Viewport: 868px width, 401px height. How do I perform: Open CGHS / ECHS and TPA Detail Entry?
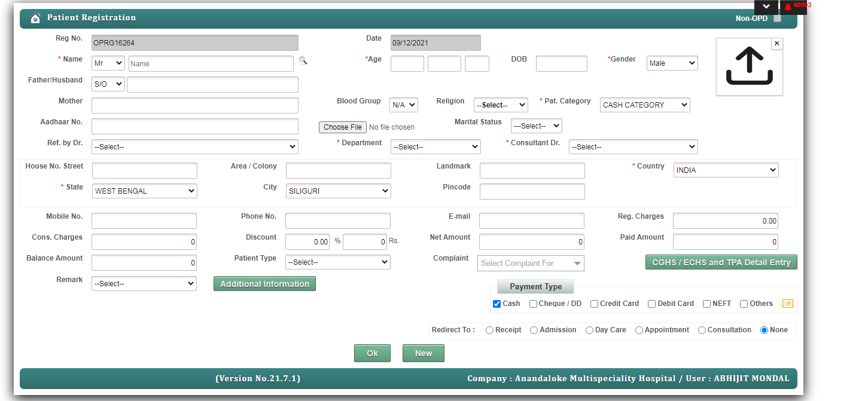click(721, 262)
